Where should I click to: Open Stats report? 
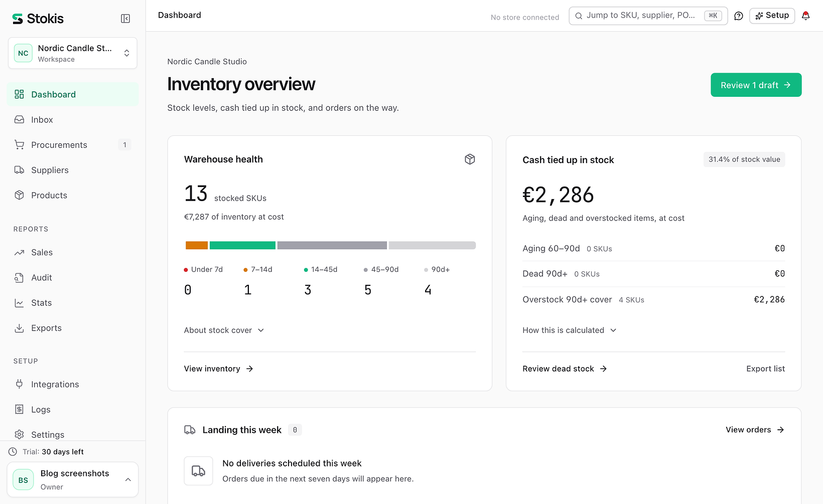pos(73,303)
